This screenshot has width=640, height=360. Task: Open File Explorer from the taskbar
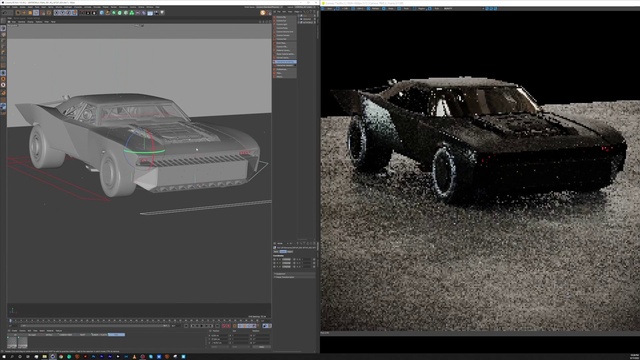click(x=44, y=356)
